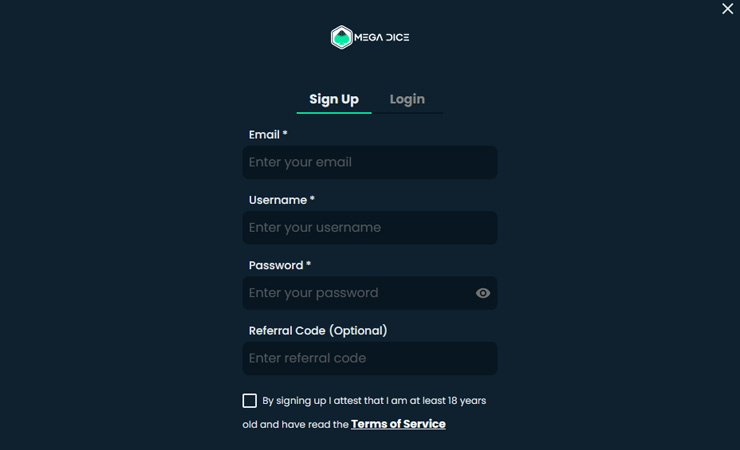Screen dimensions: 740x450
Task: Show password using the eye icon
Action: 483,293
